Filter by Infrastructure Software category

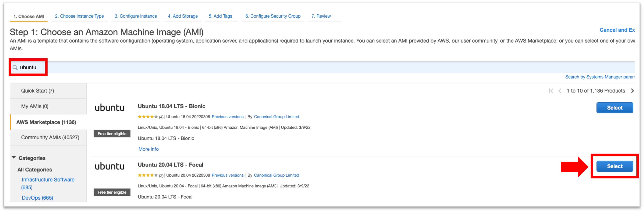pyautogui.click(x=48, y=180)
